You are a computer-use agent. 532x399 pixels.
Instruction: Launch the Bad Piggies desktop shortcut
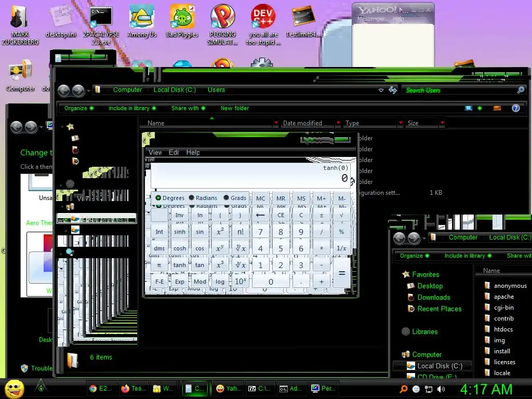182,21
